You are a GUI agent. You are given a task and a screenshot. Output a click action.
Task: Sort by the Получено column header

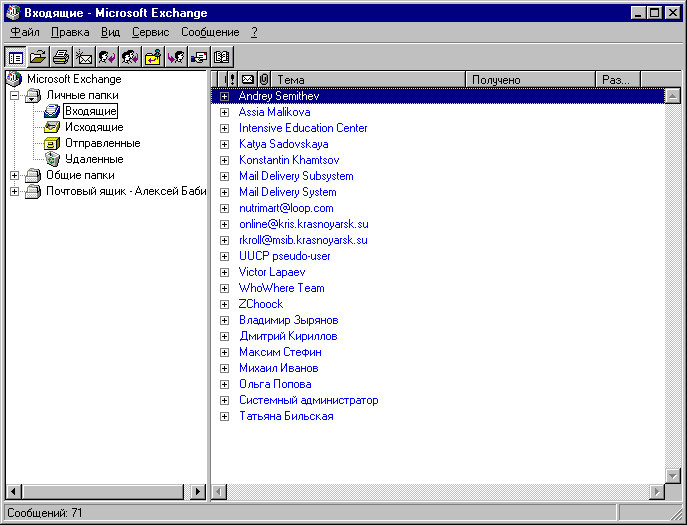530,79
